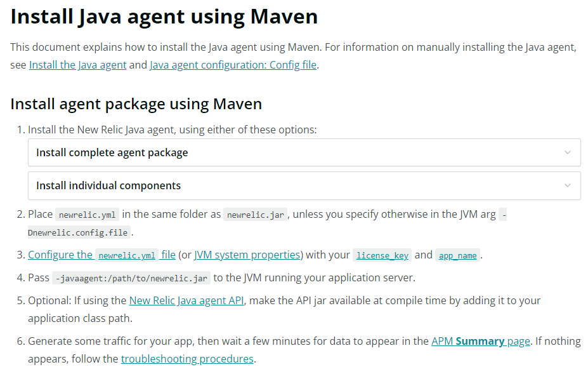Viewport: 588px width, 381px height.
Task: Open the troubleshooting procedures link
Action: [187, 359]
